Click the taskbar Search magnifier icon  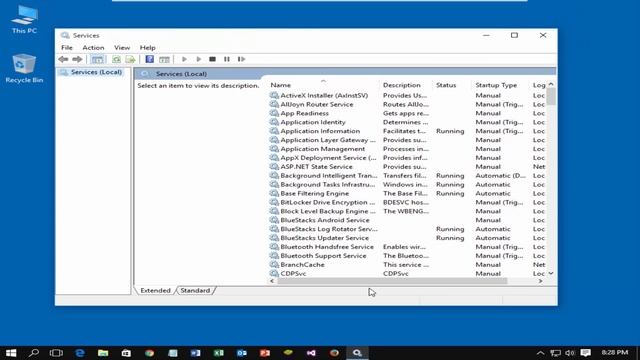(x=33, y=353)
